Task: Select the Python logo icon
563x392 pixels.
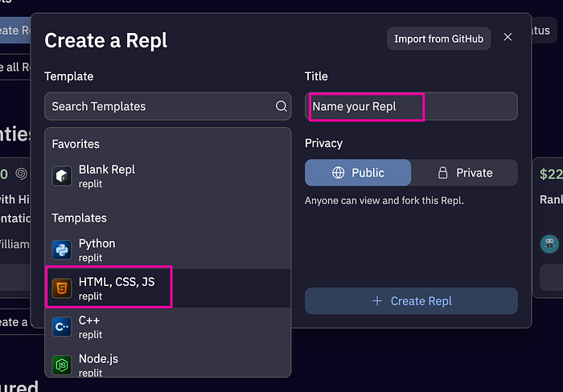Action: pyautogui.click(x=62, y=250)
